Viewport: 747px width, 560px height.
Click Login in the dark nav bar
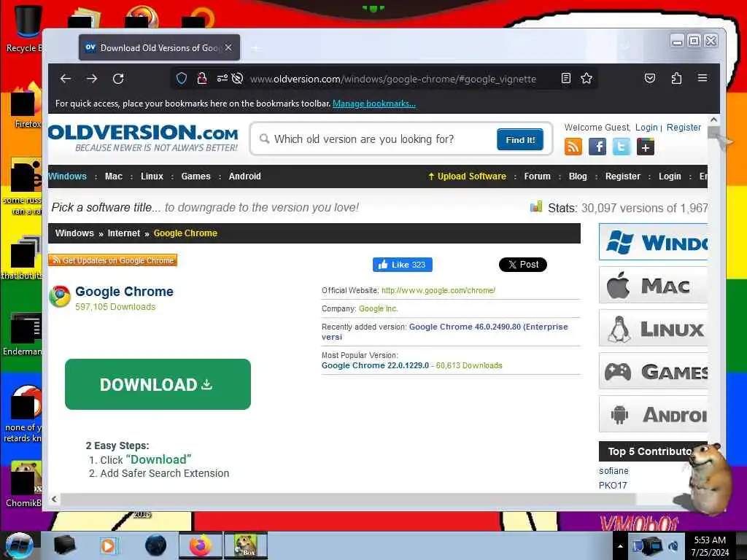point(670,176)
